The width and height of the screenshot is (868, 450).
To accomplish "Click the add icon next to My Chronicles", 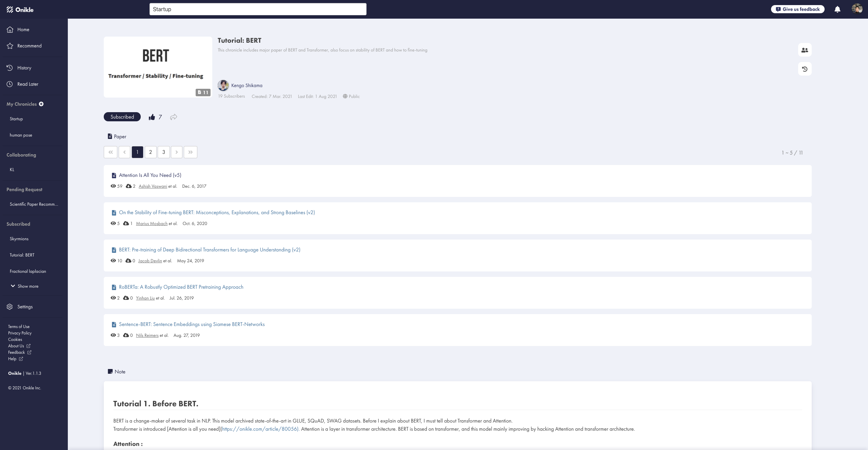I will [41, 104].
